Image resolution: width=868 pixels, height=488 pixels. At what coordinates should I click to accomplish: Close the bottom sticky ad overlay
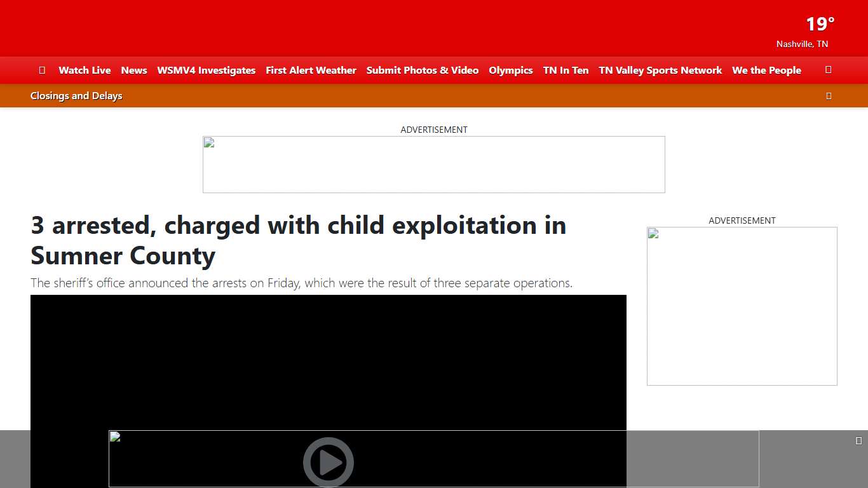858,441
